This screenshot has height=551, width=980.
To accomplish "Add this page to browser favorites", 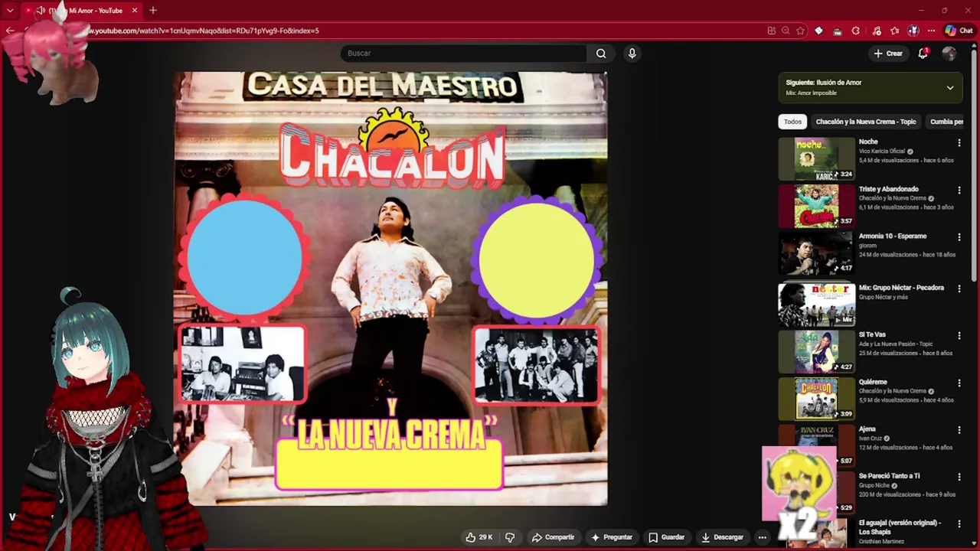I will [800, 31].
